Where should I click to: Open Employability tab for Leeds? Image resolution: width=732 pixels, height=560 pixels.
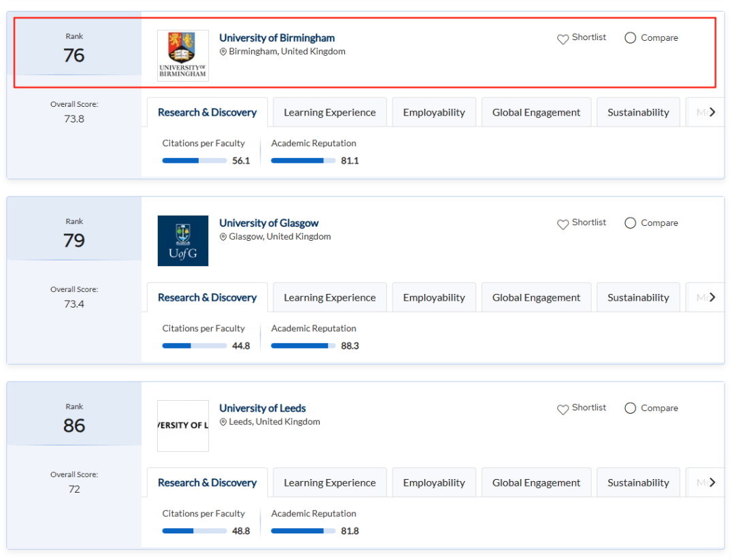[x=434, y=482]
